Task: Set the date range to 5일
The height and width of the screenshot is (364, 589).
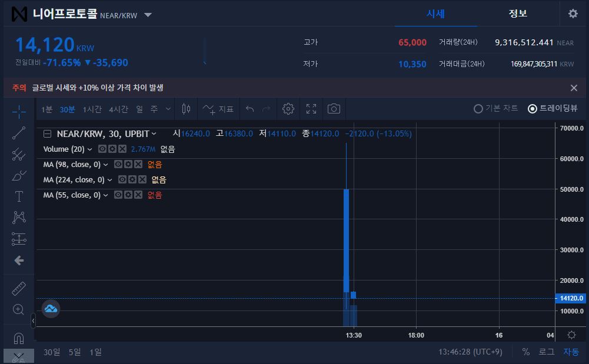Action: 74,352
